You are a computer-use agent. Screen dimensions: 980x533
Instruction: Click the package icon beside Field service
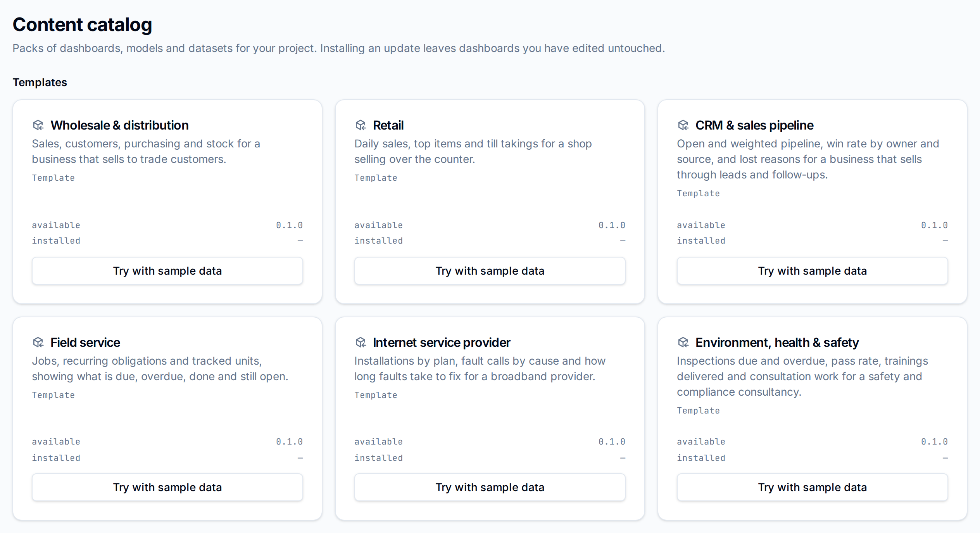click(38, 343)
